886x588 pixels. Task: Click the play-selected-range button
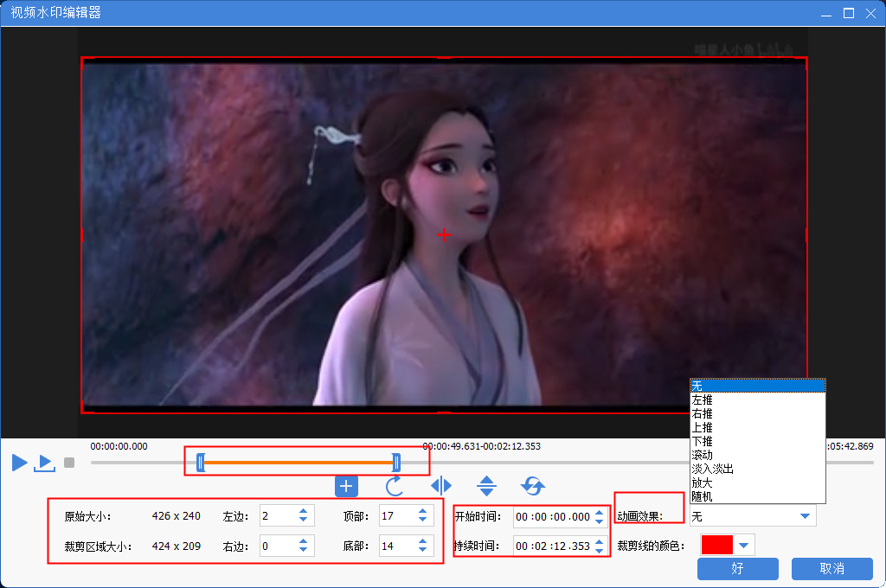45,463
